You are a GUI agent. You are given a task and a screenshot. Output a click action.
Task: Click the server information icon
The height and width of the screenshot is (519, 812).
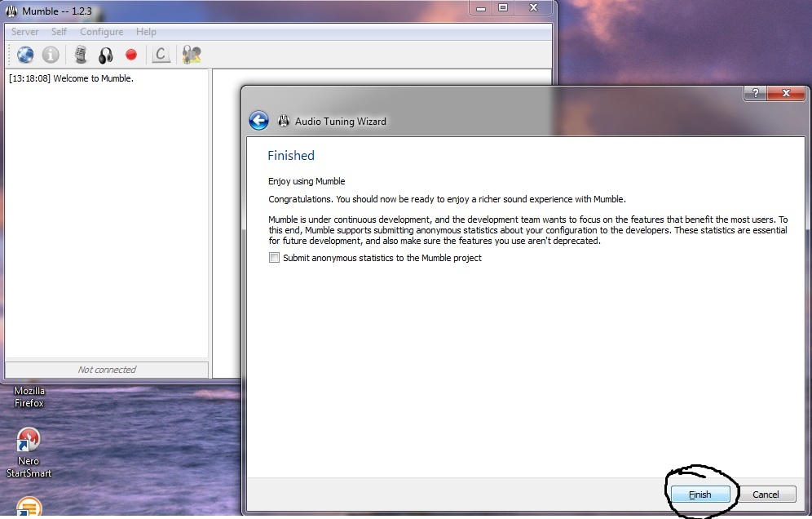(51, 55)
